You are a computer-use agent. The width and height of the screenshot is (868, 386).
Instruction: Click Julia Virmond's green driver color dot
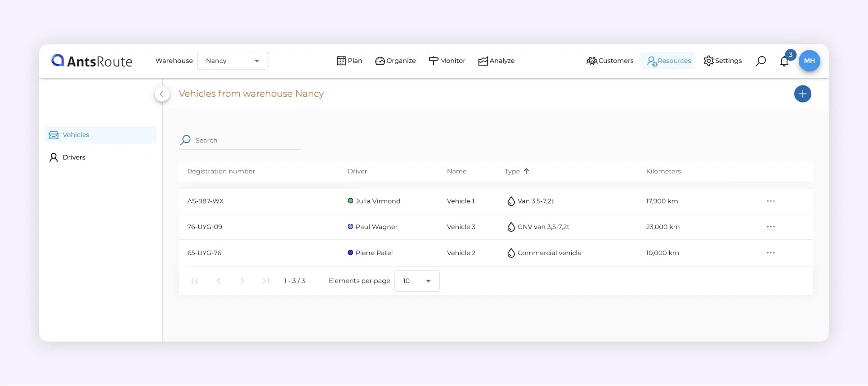pos(350,201)
